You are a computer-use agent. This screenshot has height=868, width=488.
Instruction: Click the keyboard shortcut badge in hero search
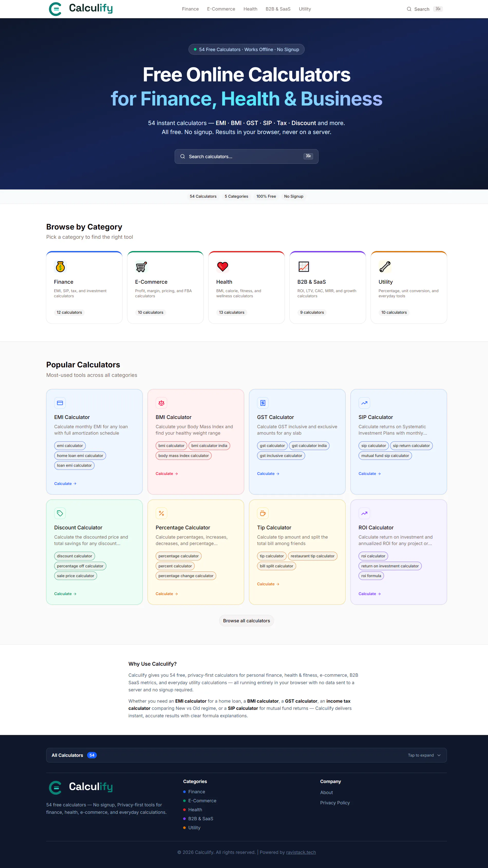308,156
